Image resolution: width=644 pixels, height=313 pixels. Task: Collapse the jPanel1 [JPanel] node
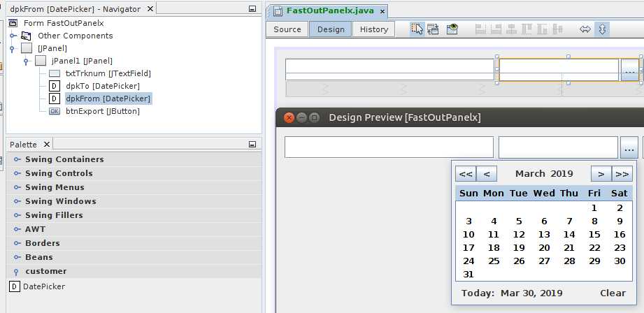(27, 61)
